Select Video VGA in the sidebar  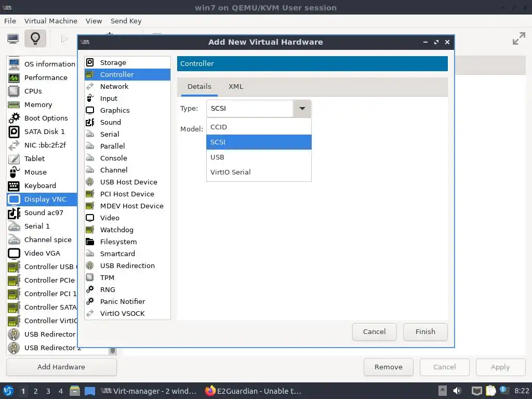click(42, 253)
